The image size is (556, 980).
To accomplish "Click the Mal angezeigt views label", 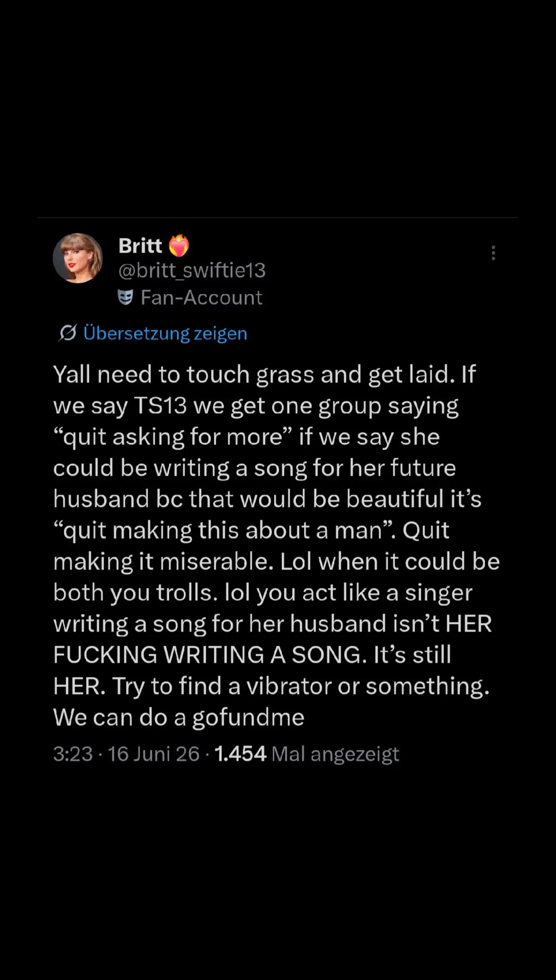I will click(335, 754).
